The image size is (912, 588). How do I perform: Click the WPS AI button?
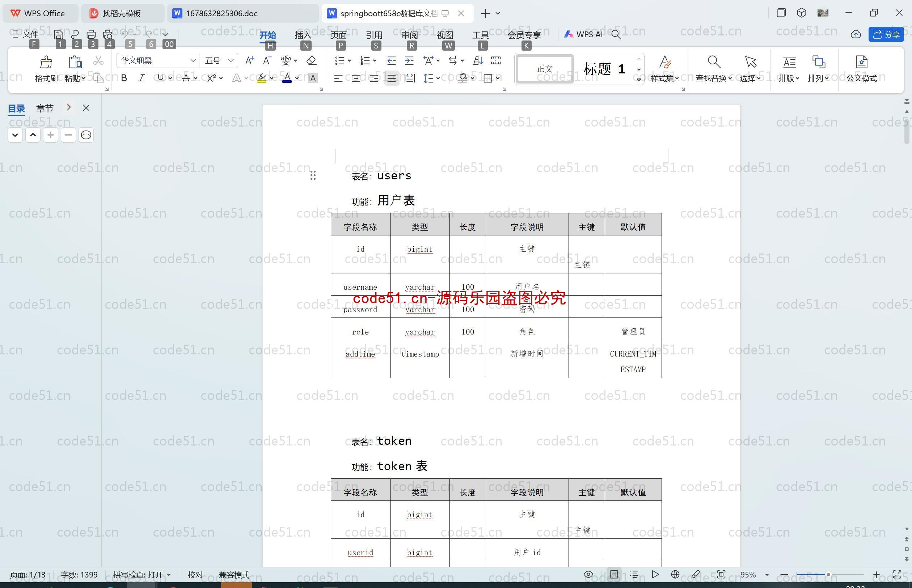[x=583, y=34]
